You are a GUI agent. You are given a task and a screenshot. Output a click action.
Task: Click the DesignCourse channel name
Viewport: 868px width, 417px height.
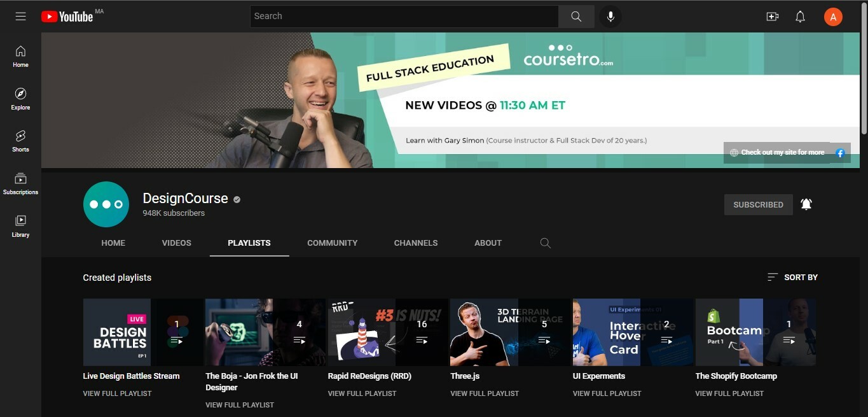pos(185,199)
